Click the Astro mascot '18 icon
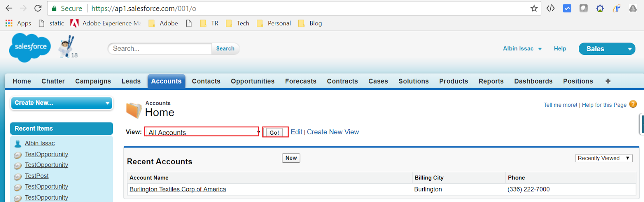The image size is (644, 202). [68, 47]
